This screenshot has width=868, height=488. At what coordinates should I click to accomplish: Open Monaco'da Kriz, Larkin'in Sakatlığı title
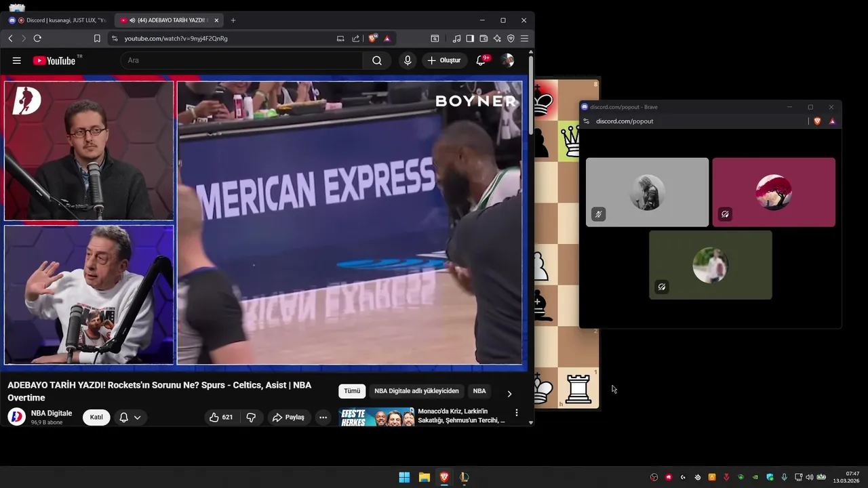tap(461, 415)
